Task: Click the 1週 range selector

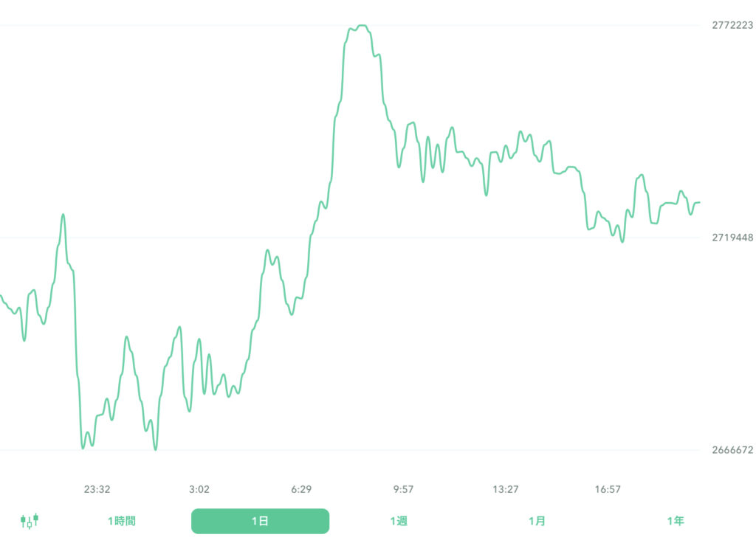Action: coord(399,521)
